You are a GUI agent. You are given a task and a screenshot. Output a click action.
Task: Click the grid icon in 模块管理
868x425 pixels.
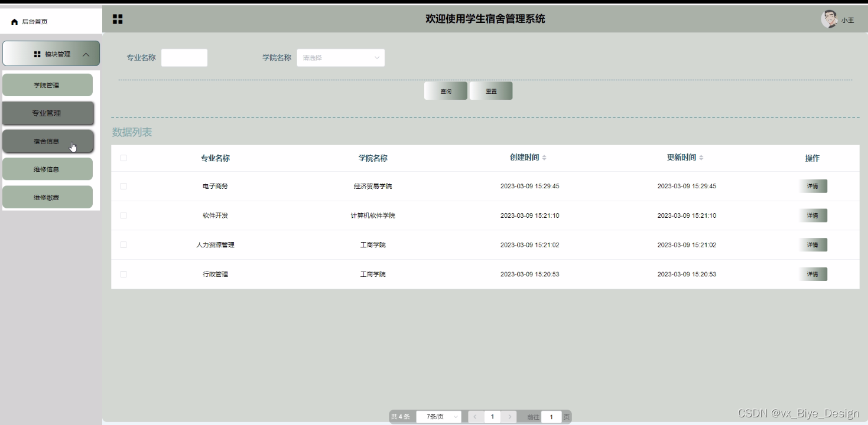pyautogui.click(x=37, y=54)
